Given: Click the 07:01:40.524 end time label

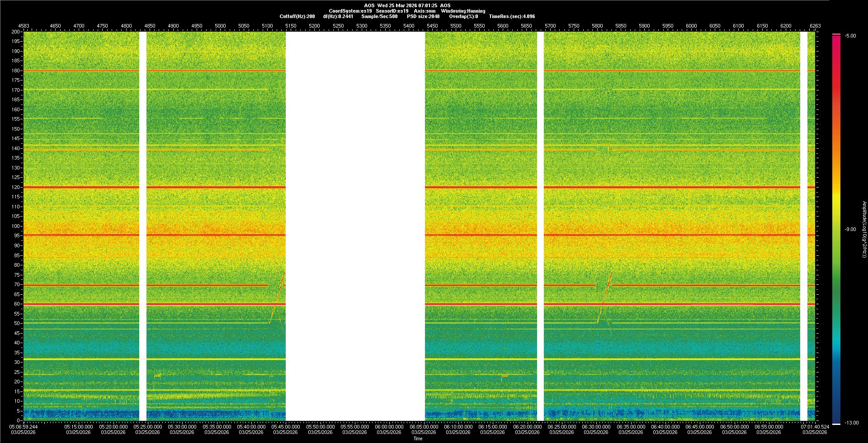Looking at the screenshot, I should (x=815, y=427).
